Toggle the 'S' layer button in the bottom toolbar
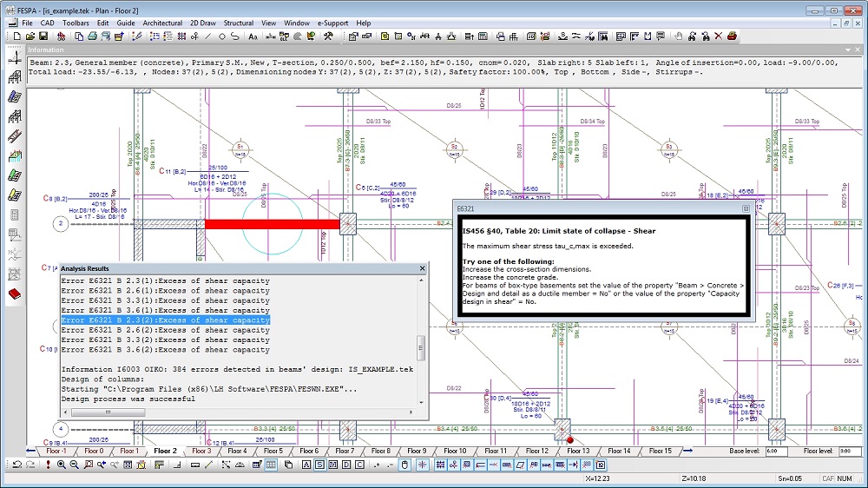This screenshot has height=488, width=868. 319,465
